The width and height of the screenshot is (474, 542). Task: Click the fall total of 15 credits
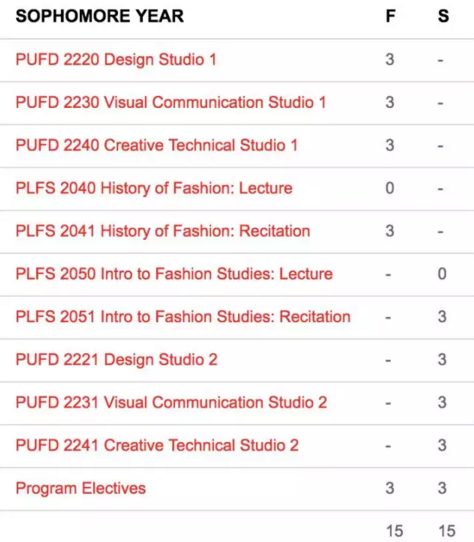pyautogui.click(x=394, y=531)
